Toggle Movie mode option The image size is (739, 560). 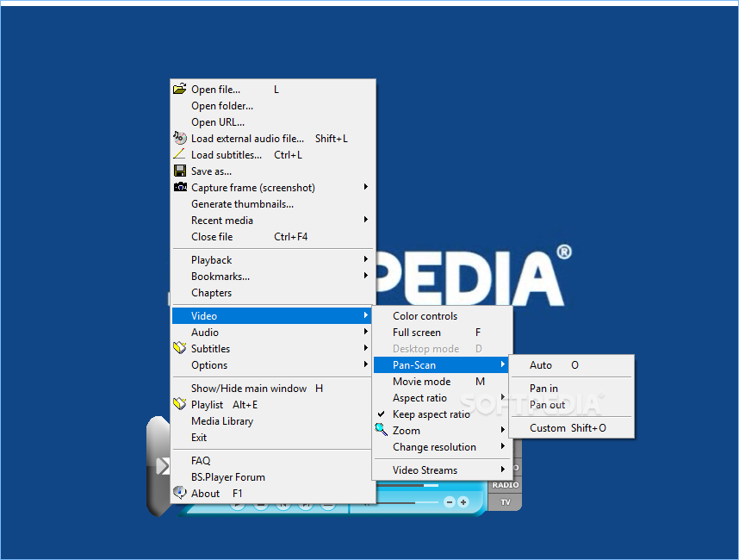coord(442,382)
